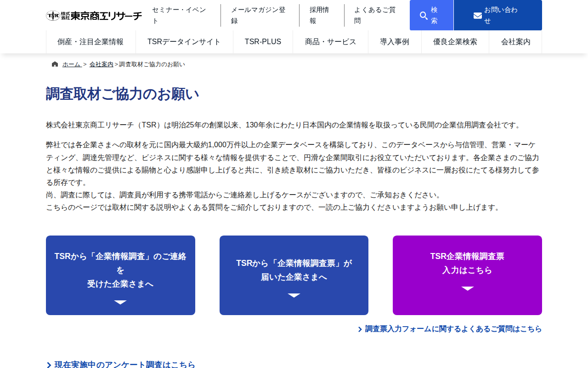The image size is (588, 368).
Task: Click chevron beside 調査票入力フォーム FAQ link
Action: coord(360,329)
